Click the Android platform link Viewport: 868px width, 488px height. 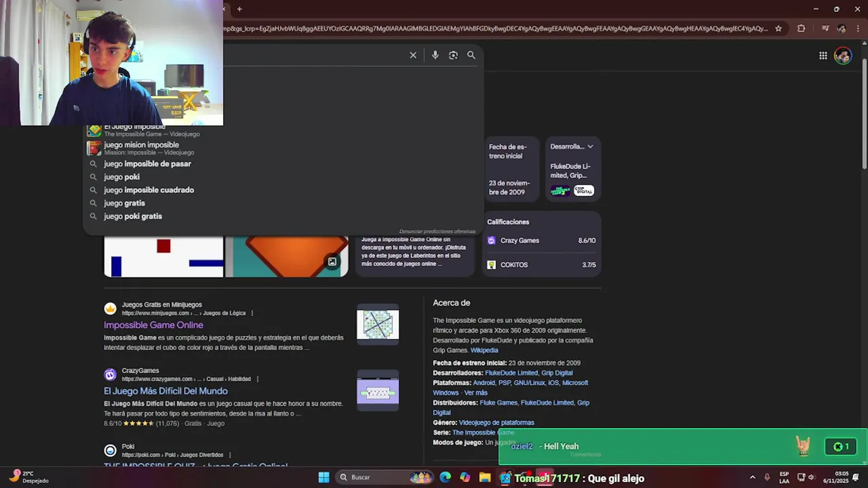(x=484, y=383)
